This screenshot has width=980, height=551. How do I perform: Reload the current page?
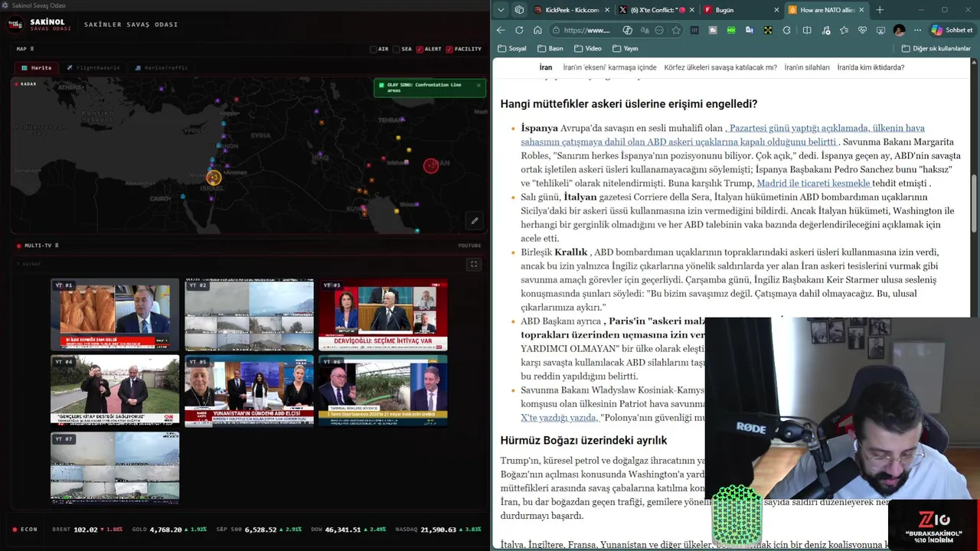pyautogui.click(x=519, y=31)
